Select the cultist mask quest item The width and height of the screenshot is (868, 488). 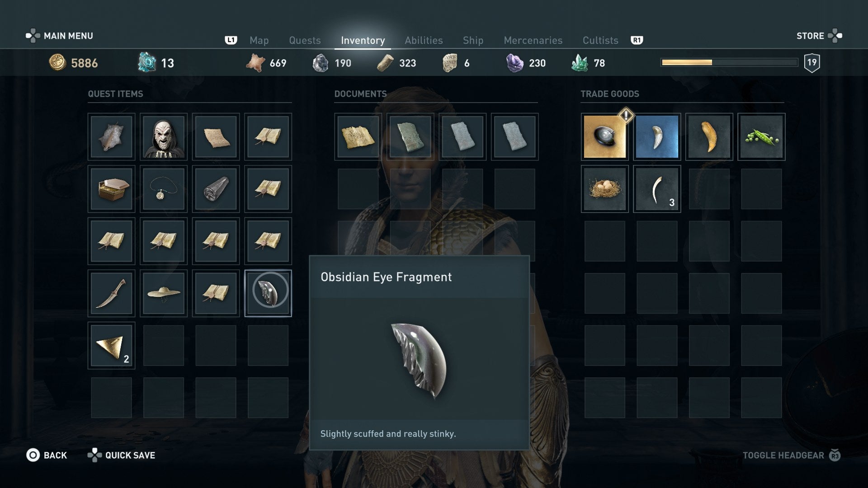(x=164, y=136)
